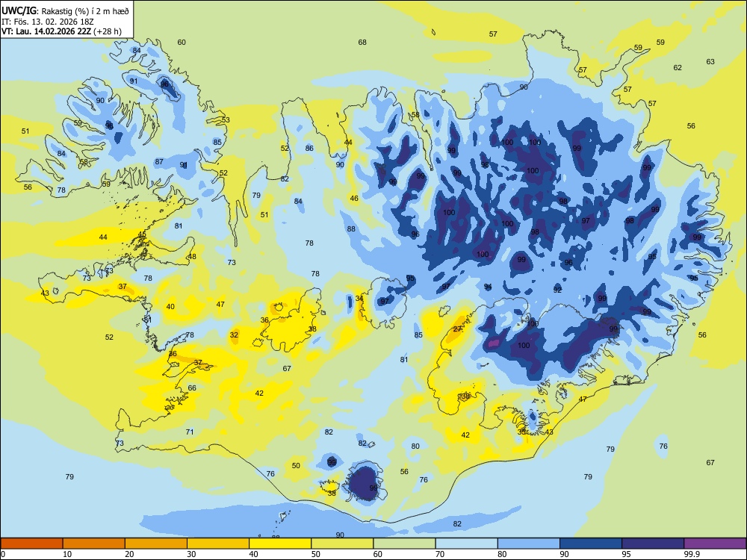Select the 80–90 medium blue legend swatch

[529, 544]
